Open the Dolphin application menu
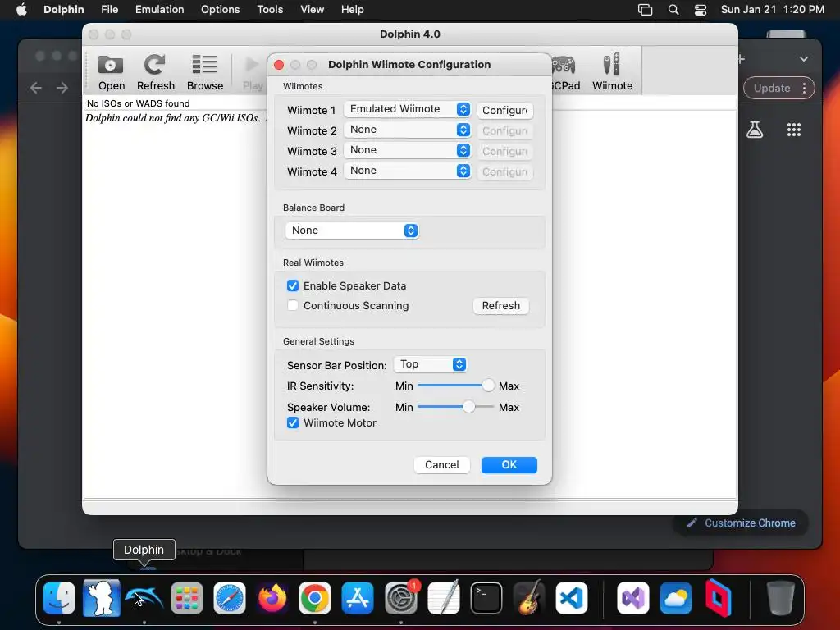 pos(64,10)
